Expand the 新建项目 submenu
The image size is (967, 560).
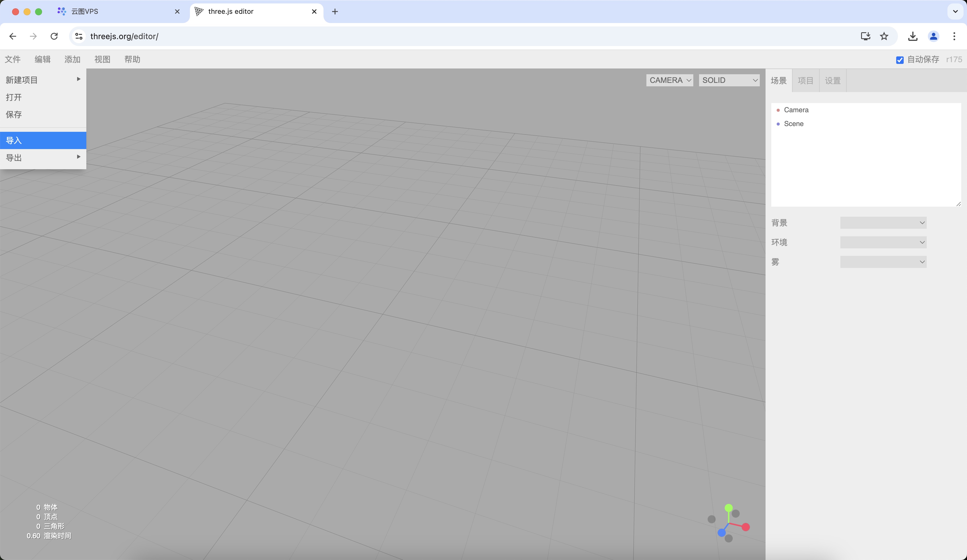43,80
